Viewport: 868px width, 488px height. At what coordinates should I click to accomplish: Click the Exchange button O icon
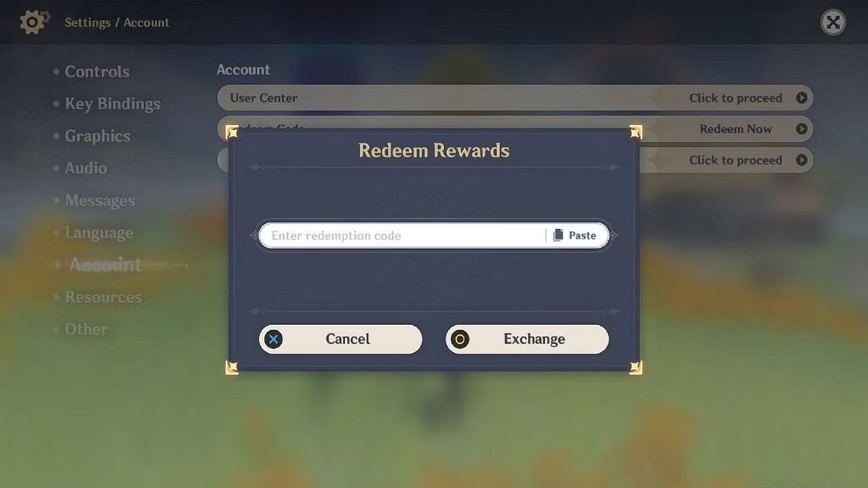(x=460, y=338)
